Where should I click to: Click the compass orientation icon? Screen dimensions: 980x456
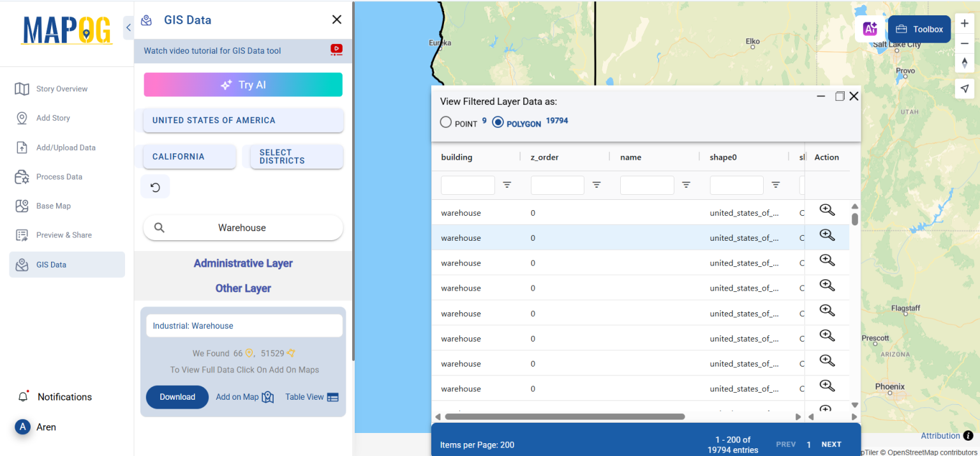(965, 63)
